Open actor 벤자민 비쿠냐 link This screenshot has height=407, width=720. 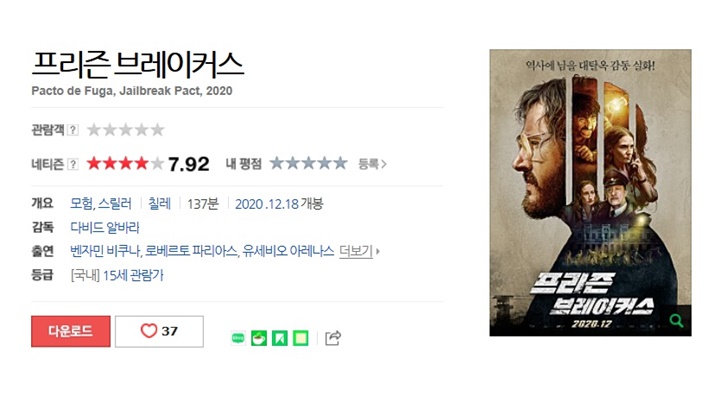point(105,251)
